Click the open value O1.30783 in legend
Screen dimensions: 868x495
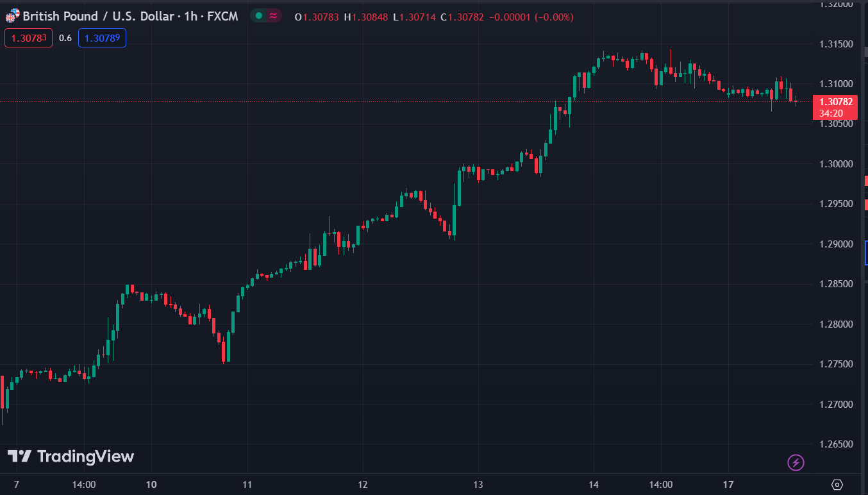(x=317, y=17)
